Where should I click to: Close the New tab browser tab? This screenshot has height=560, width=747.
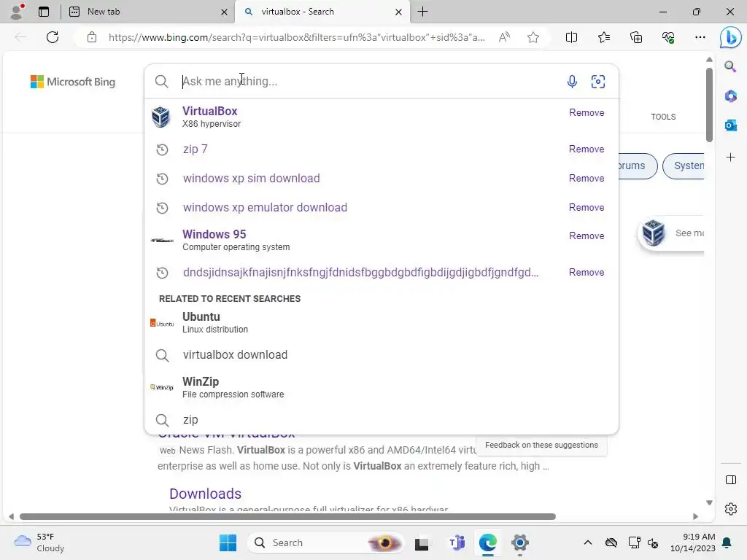[224, 12]
